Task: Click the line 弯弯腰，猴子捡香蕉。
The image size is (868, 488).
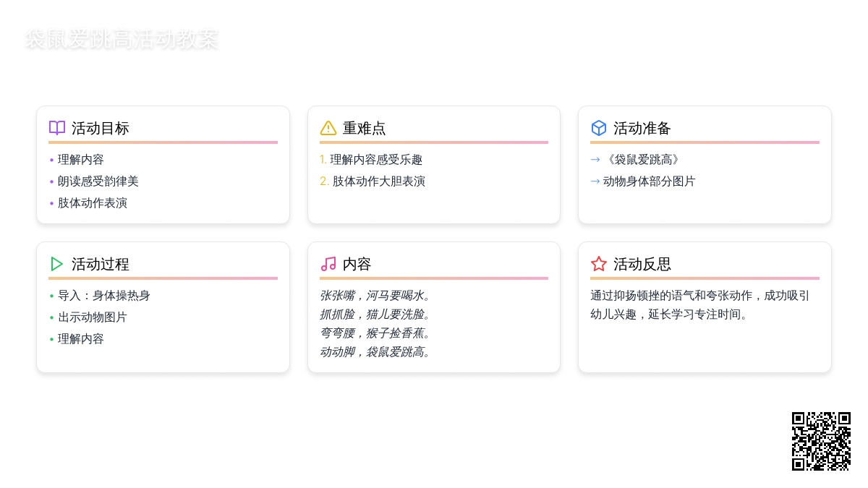Action: [376, 333]
